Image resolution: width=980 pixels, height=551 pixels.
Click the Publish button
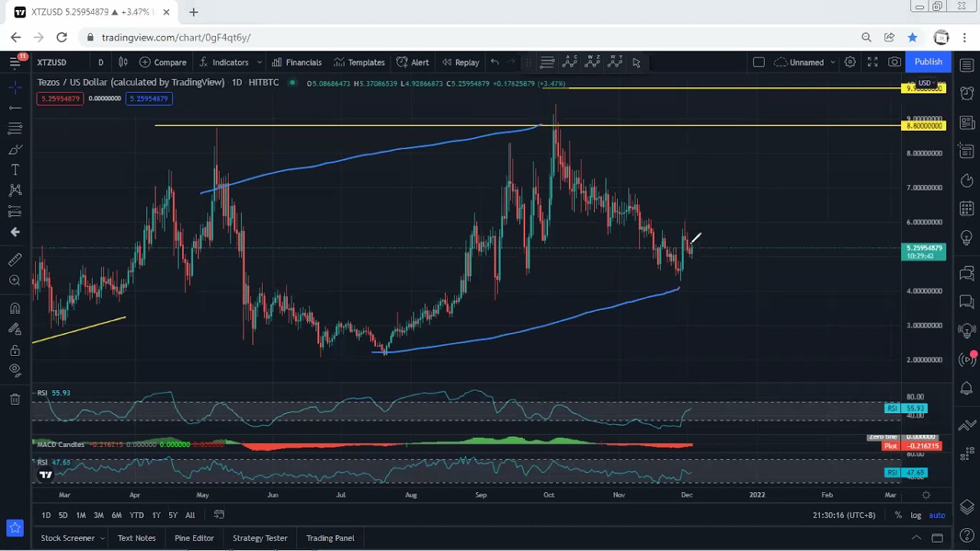pyautogui.click(x=928, y=62)
